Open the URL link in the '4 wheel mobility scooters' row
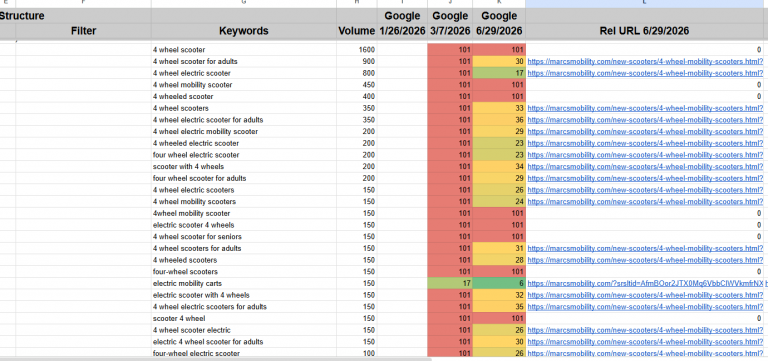This screenshot has width=768, height=361. pyautogui.click(x=645, y=202)
